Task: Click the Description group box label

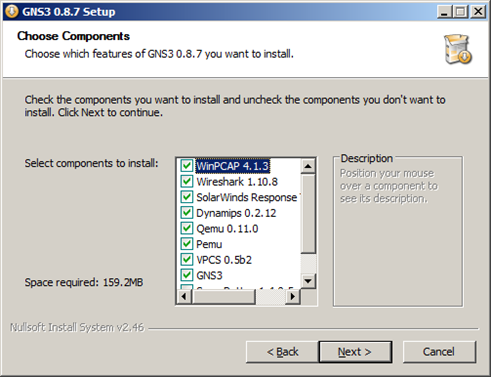Action: (x=367, y=158)
